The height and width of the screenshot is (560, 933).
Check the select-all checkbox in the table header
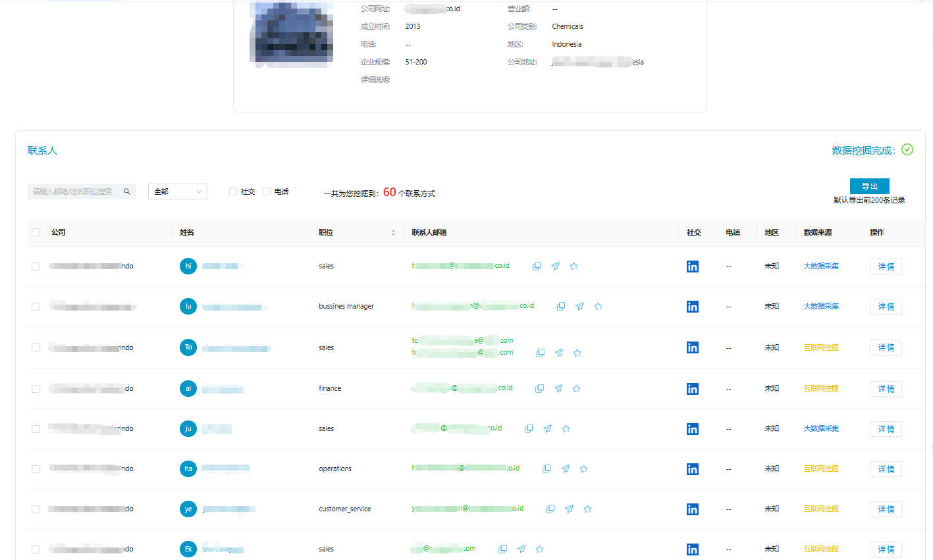tap(36, 232)
